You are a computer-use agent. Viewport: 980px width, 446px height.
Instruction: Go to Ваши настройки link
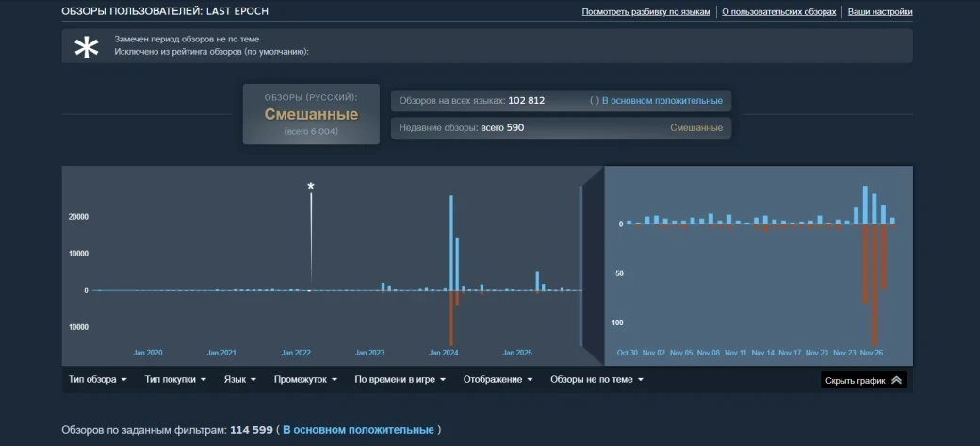(x=879, y=12)
